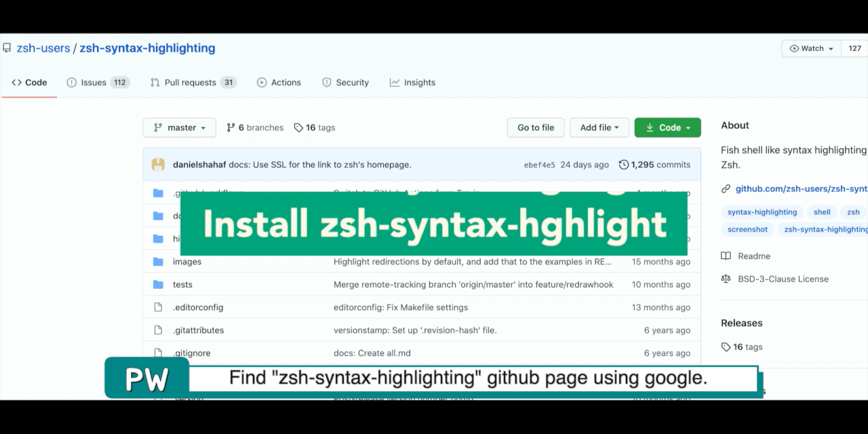The image size is (868, 434).
Task: Select the Code tab
Action: click(29, 83)
